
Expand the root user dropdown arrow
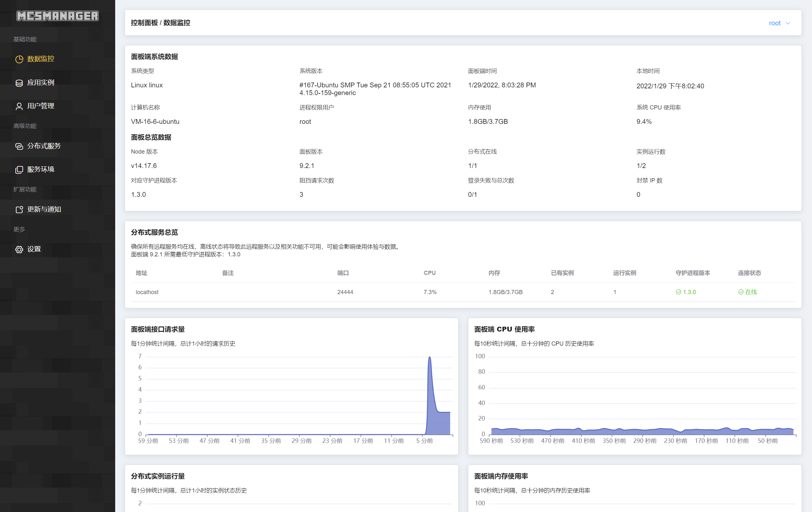(x=788, y=23)
